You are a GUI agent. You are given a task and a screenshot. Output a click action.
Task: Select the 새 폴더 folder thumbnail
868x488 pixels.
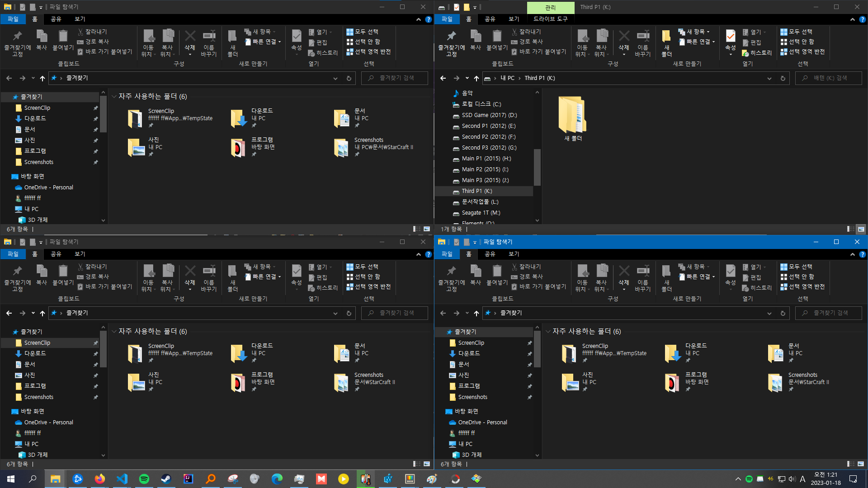[573, 115]
